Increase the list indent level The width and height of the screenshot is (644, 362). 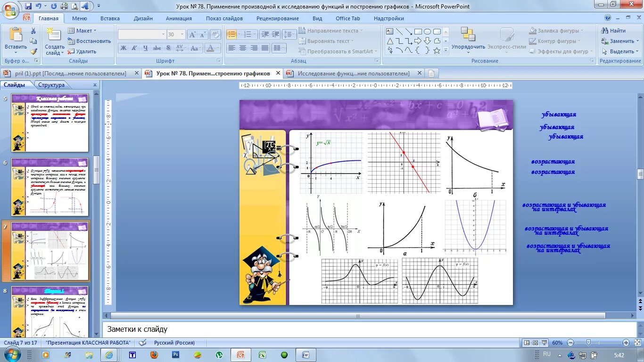click(276, 34)
